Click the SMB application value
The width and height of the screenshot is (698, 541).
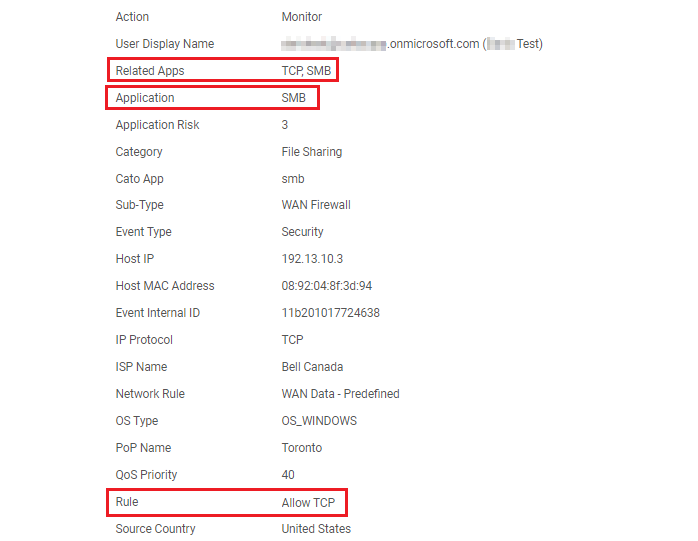click(294, 98)
